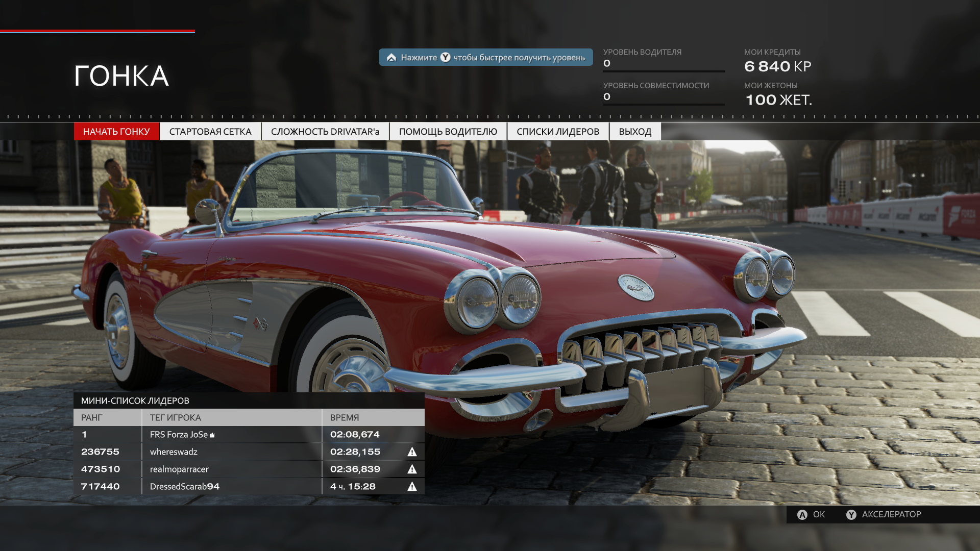Click the ТЕГ ИГРОКА column header
Screen dimensions: 980x551
pyautogui.click(x=176, y=417)
